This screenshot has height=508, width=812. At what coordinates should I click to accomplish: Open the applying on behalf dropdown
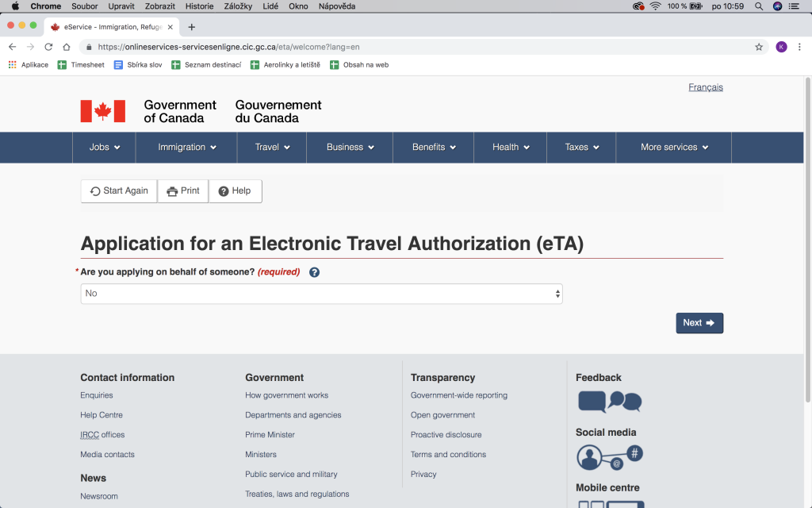point(321,294)
